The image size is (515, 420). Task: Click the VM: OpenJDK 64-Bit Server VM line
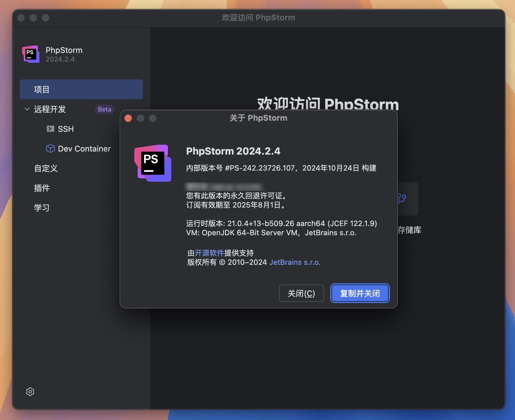coord(271,232)
